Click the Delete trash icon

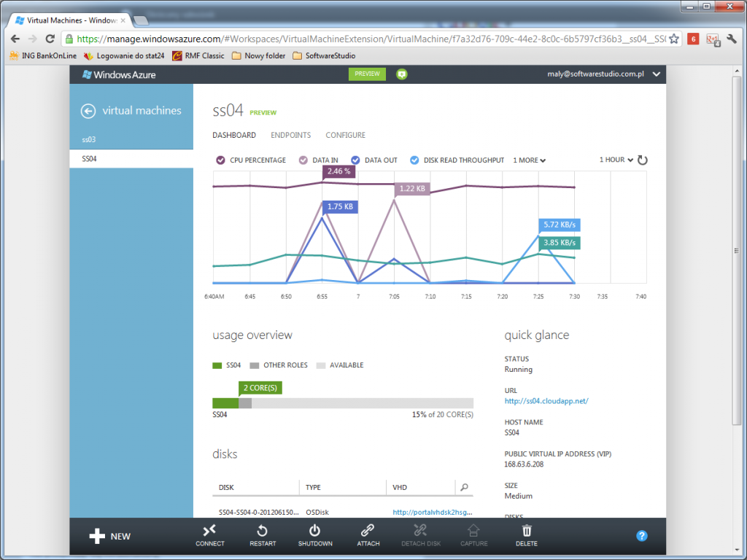point(526,536)
